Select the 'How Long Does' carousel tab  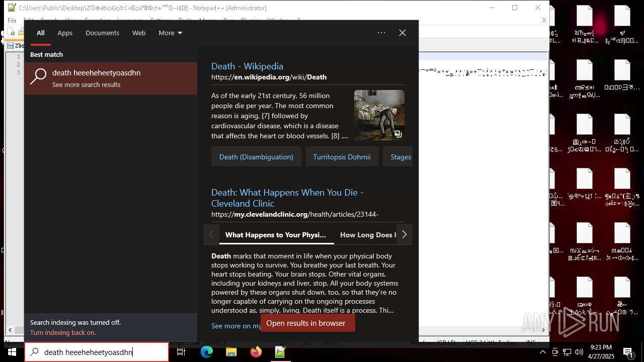tap(368, 235)
